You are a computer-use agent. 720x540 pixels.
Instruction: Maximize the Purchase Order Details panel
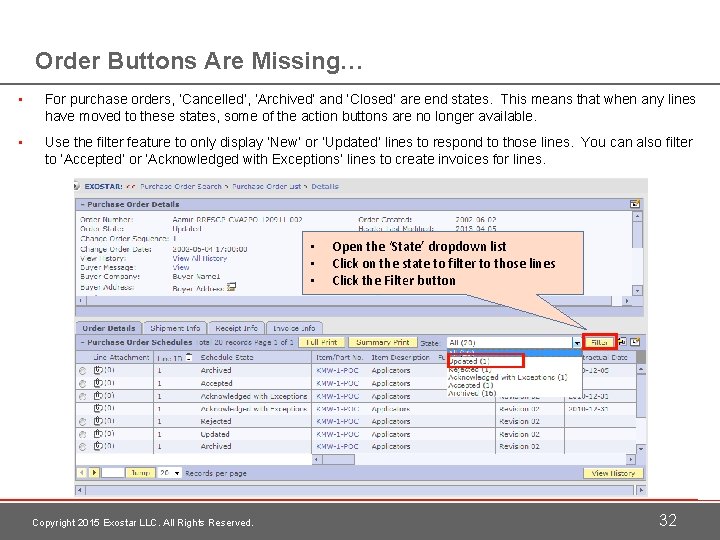click(635, 204)
